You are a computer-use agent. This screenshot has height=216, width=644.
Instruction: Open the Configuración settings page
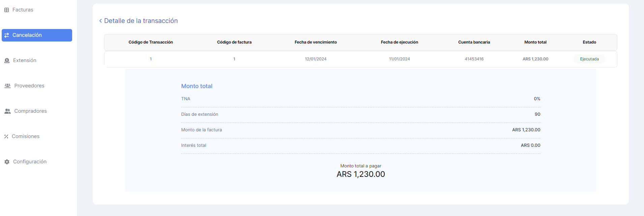[x=30, y=162]
